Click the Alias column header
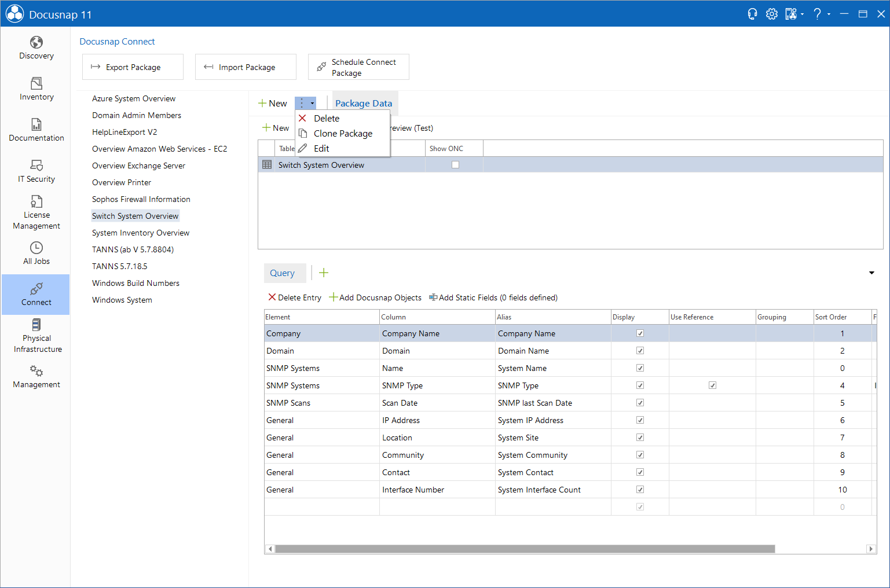This screenshot has width=890, height=588. 553,317
